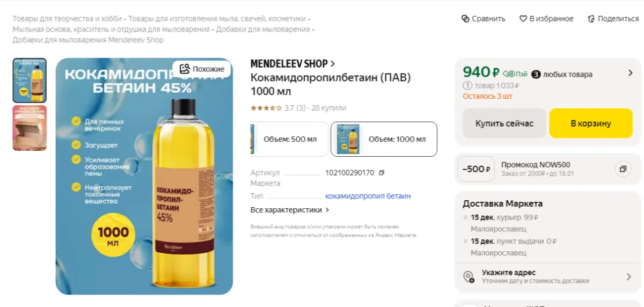This screenshot has width=644, height=307.
Task: Click the star rating 3.7
Action: (266, 108)
